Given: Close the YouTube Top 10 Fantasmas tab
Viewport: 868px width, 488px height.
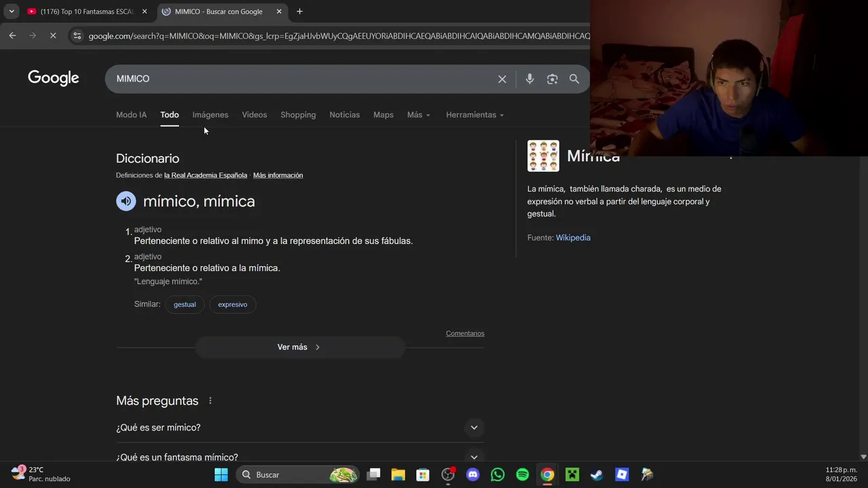Looking at the screenshot, I should point(144,12).
